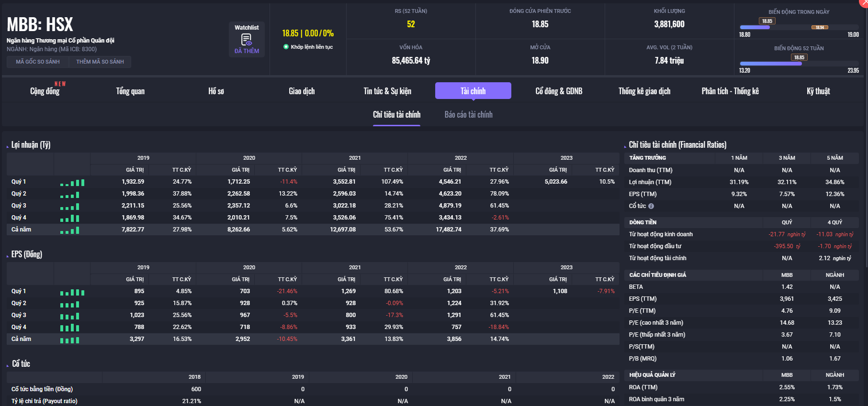Click the Quý 3 EPS mini bar chart
This screenshot has height=406, width=868.
pyautogui.click(x=70, y=316)
